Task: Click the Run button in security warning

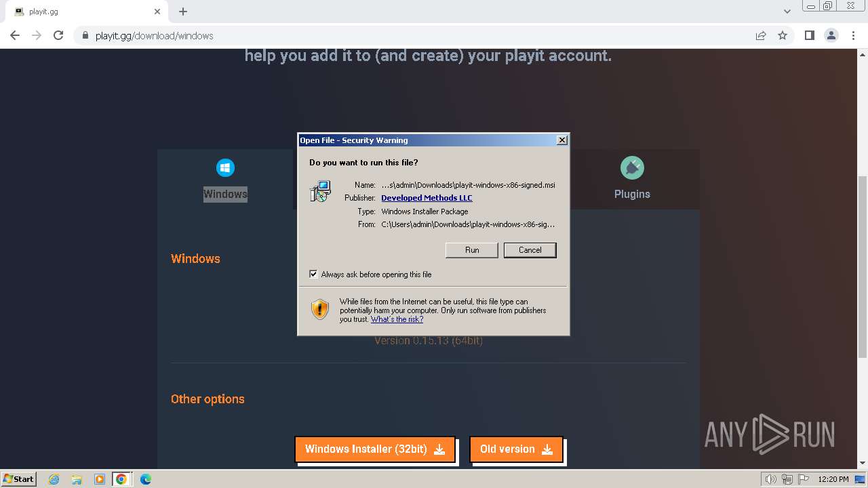Action: click(x=472, y=250)
